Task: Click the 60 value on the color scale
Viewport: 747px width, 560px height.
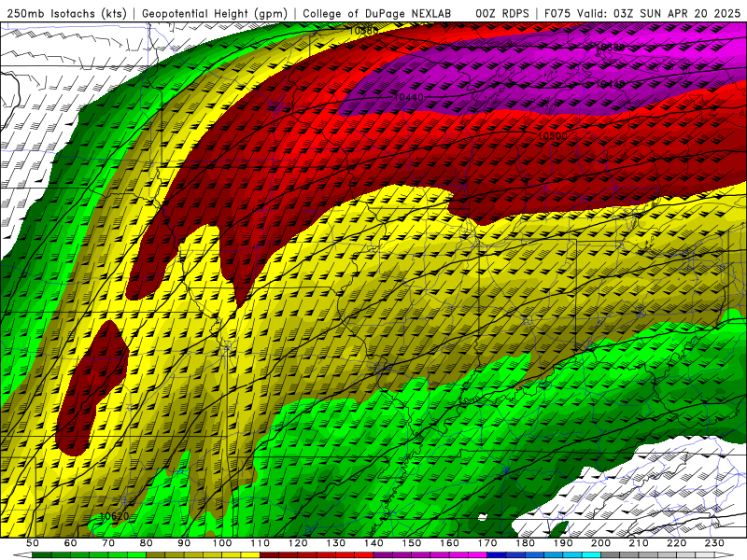Action: (71, 543)
